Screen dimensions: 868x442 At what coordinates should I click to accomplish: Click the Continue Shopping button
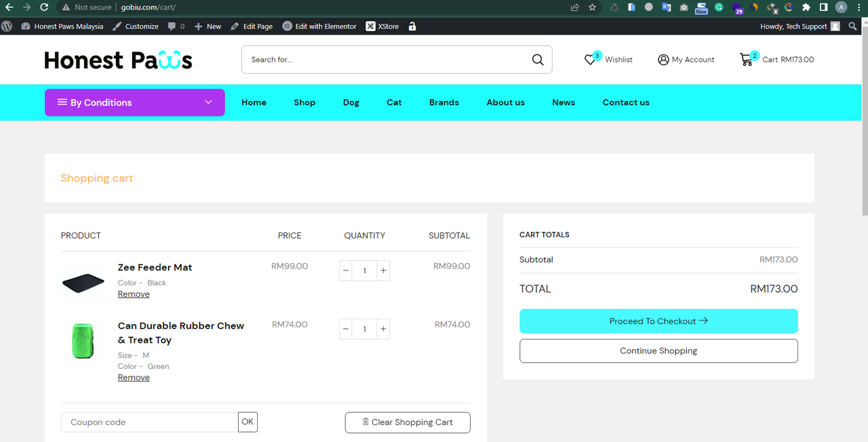click(658, 350)
